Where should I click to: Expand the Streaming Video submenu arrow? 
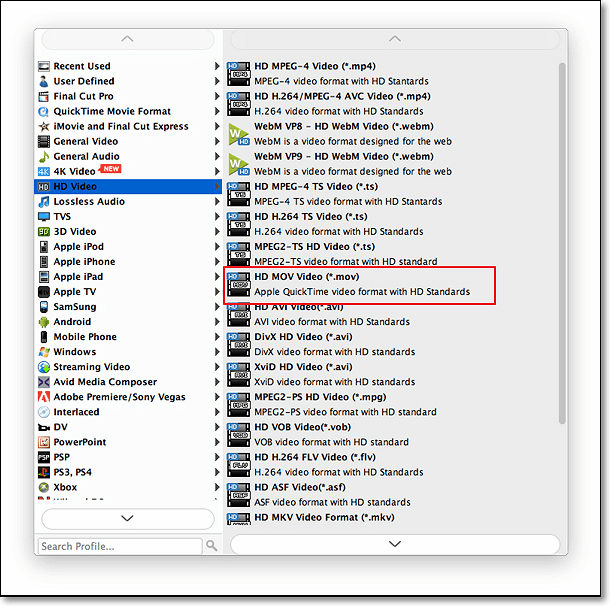217,367
